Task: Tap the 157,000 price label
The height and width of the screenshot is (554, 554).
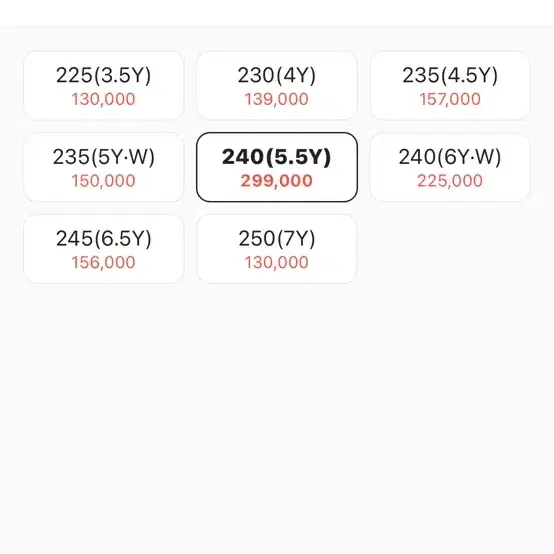Action: point(450,99)
